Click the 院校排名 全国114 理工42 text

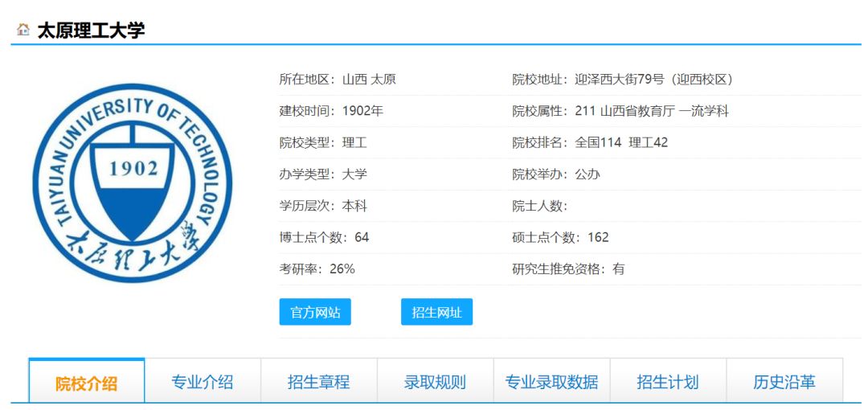click(x=590, y=143)
